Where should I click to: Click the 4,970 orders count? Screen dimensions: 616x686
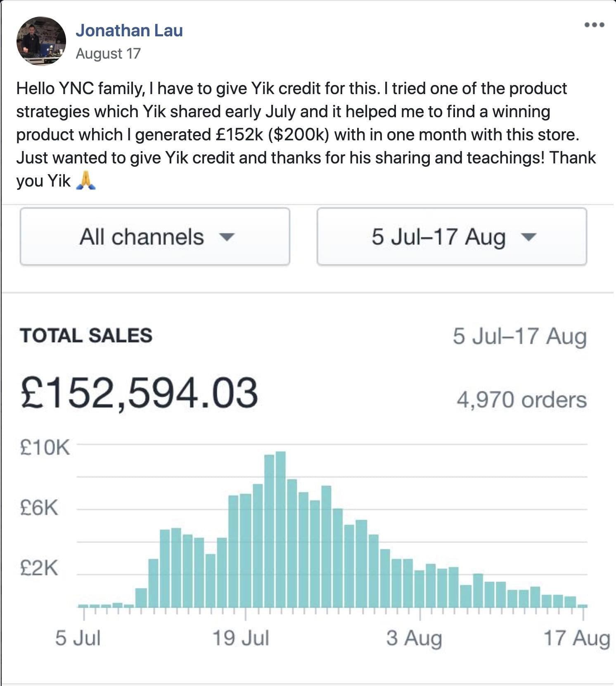(521, 400)
